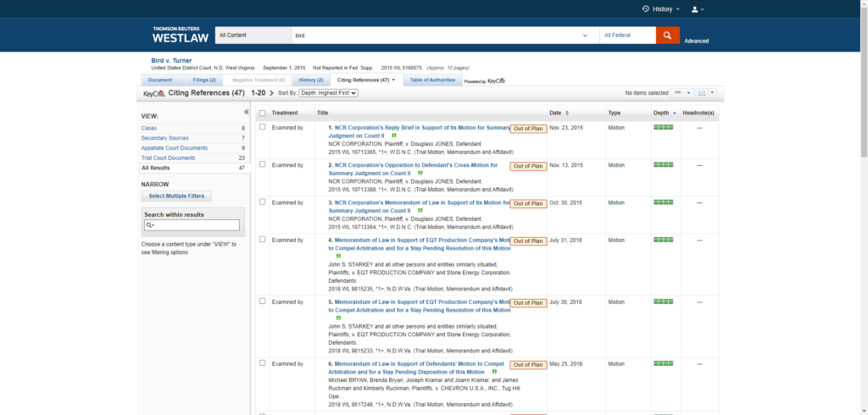Click the orange search magnifier button
868x415 pixels.
pos(667,36)
